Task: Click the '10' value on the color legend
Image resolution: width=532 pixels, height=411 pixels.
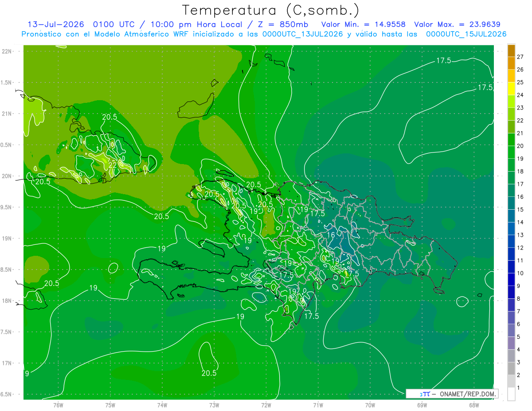Action: pos(520,273)
